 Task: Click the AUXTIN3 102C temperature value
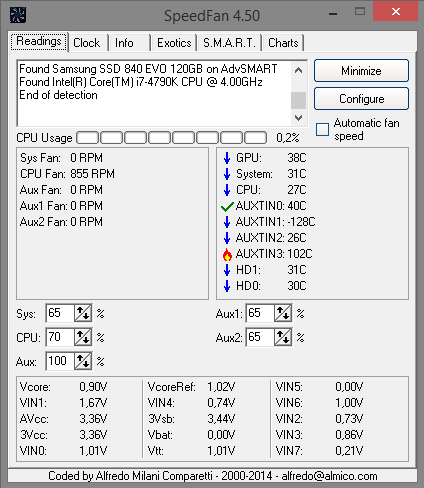(300, 254)
